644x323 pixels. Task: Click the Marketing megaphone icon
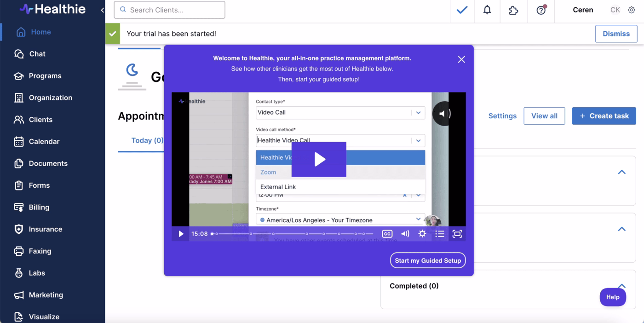(19, 295)
